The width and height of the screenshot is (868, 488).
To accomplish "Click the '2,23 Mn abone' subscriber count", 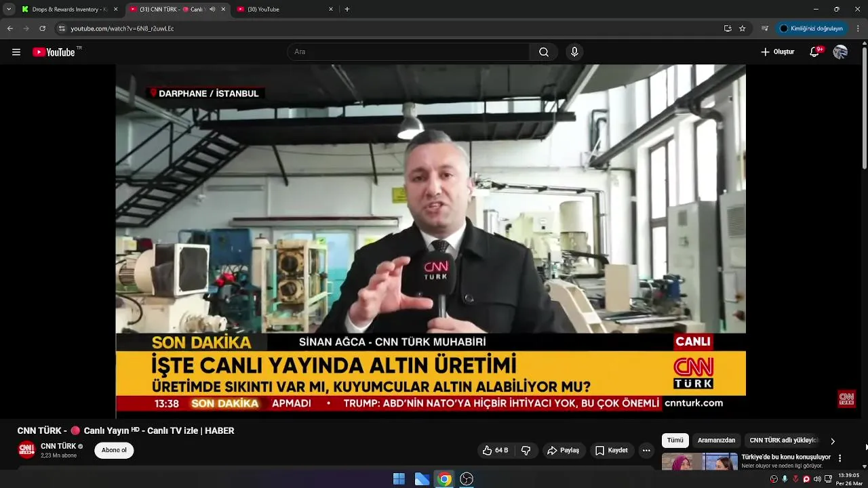I will pyautogui.click(x=58, y=455).
